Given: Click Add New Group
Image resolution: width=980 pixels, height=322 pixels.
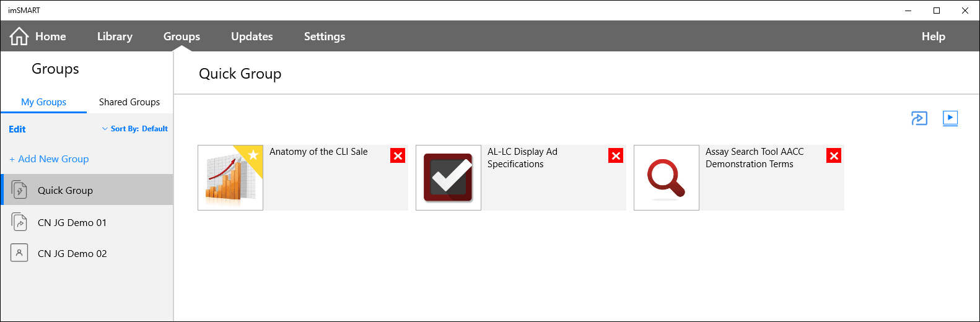Looking at the screenshot, I should click(x=50, y=159).
